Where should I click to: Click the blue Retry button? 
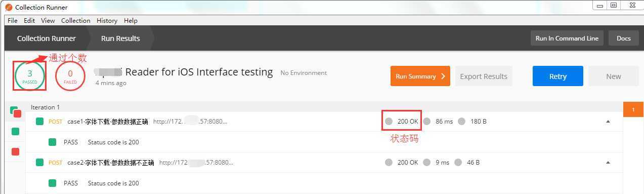pyautogui.click(x=558, y=76)
